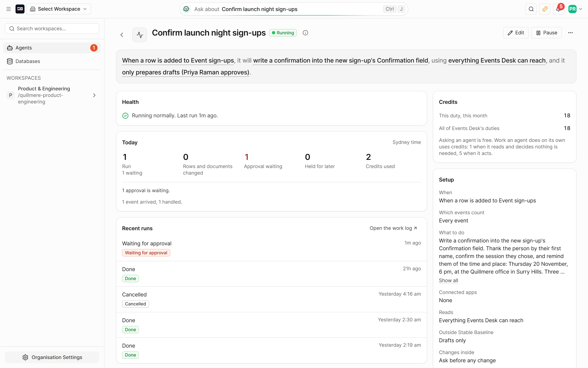588x368 pixels.
Task: Click the Edit button
Action: 516,33
